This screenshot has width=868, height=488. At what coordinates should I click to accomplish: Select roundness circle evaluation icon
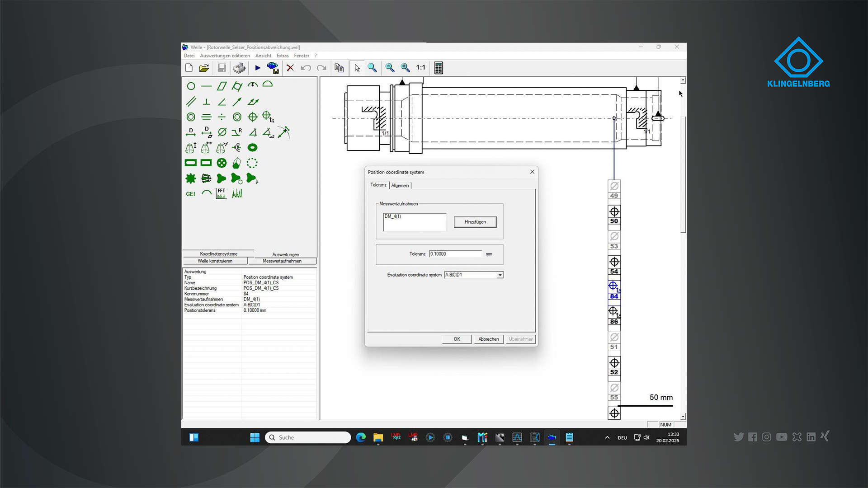[x=191, y=86]
